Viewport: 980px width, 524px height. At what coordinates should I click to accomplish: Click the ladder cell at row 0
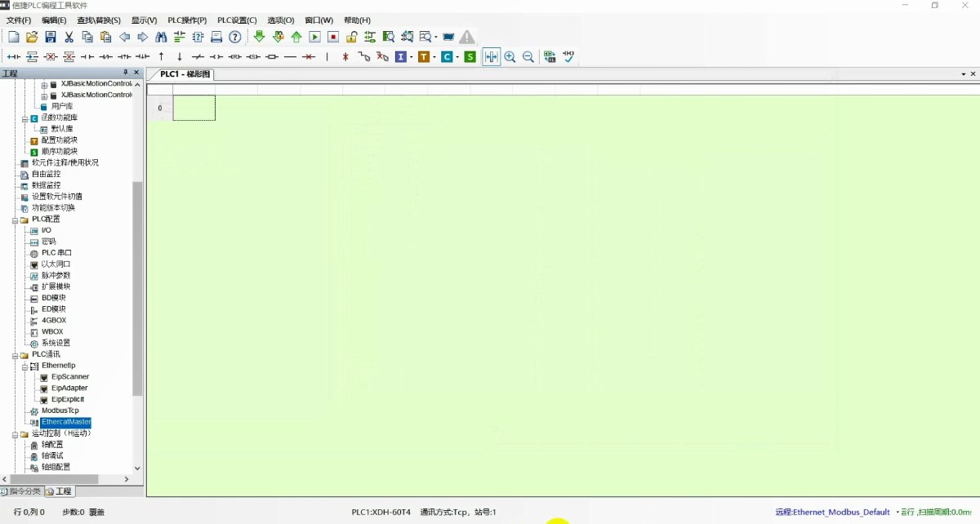pyautogui.click(x=194, y=108)
